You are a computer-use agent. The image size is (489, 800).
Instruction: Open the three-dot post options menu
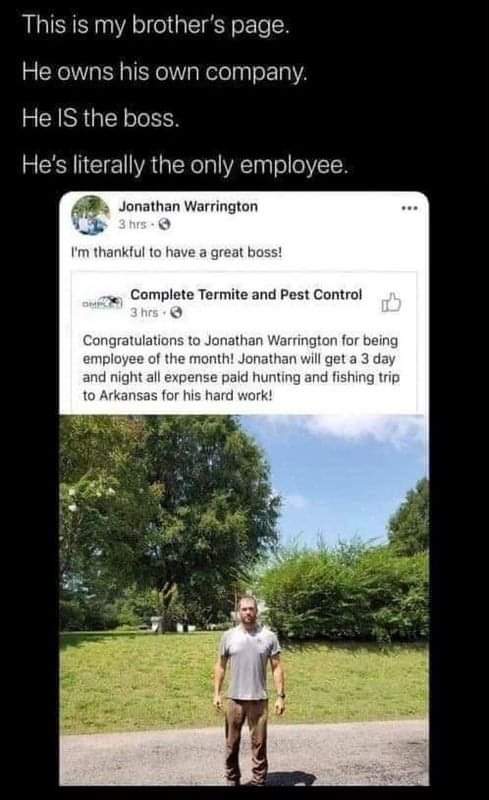(x=409, y=208)
